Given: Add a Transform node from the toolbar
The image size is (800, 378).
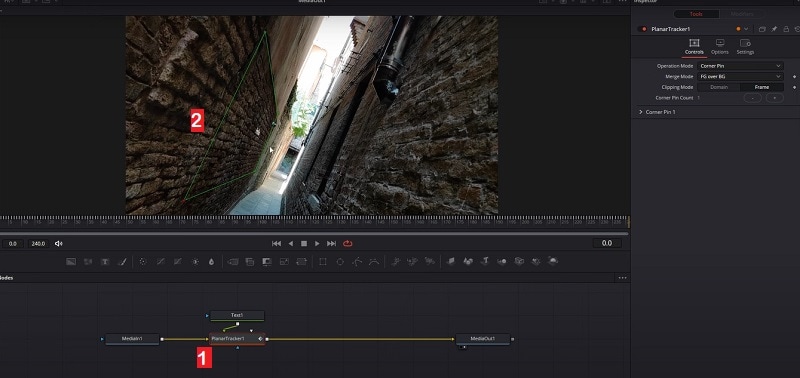Looking at the screenshot, I should 302,261.
